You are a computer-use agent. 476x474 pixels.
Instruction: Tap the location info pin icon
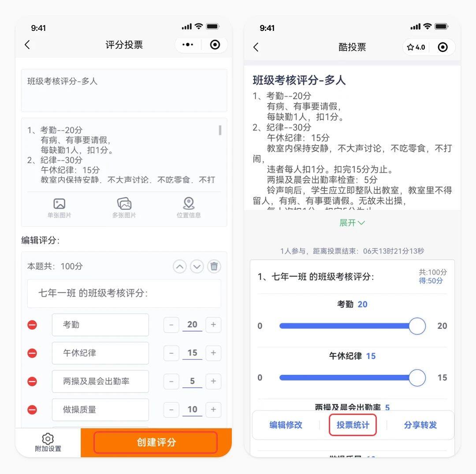click(x=189, y=203)
